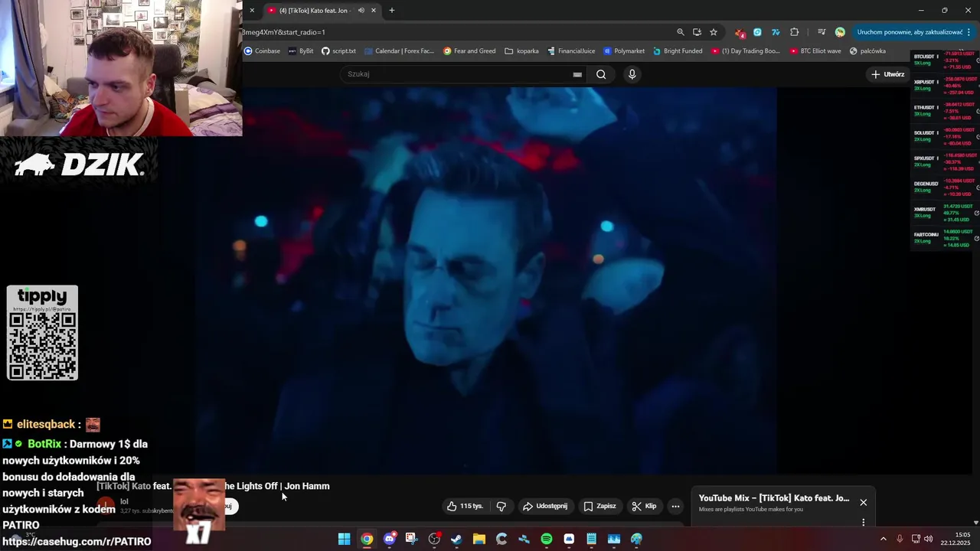Open Chrome three-dot menu

point(969,32)
